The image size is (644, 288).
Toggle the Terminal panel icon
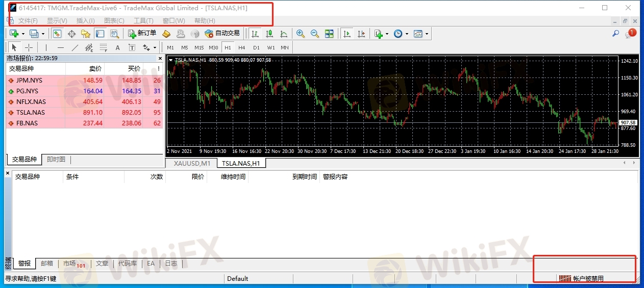tap(100, 34)
